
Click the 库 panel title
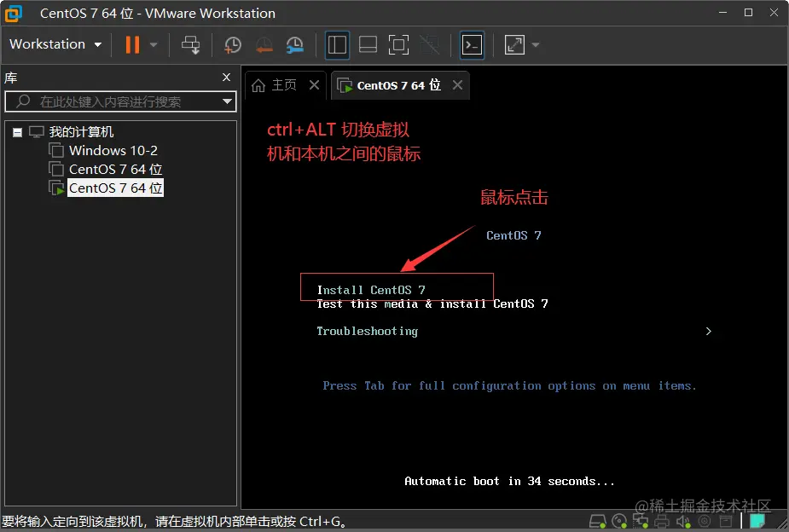tap(10, 78)
